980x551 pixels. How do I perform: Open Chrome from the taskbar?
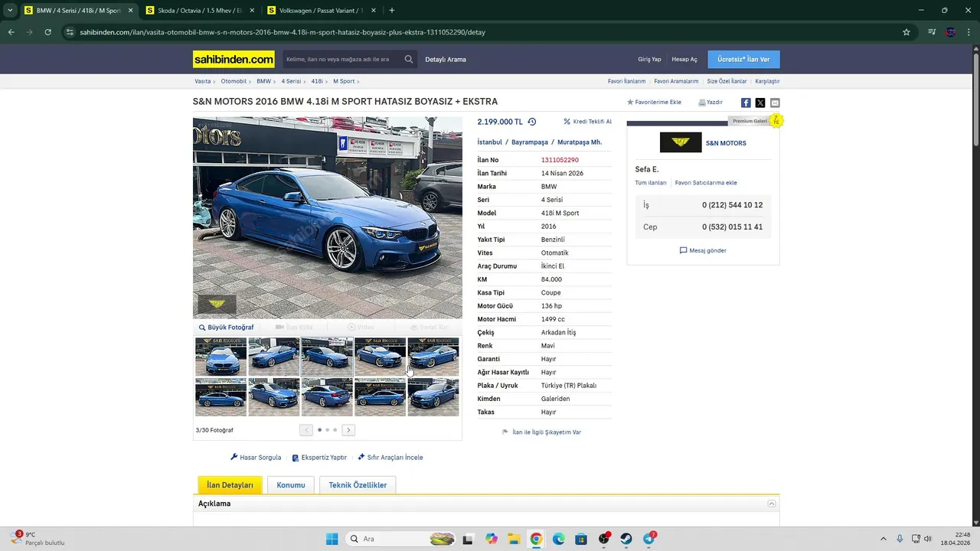[x=536, y=539]
